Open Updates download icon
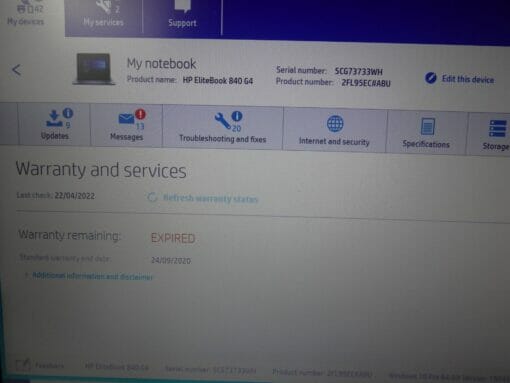Image resolution: width=510 pixels, height=383 pixels. 54,119
